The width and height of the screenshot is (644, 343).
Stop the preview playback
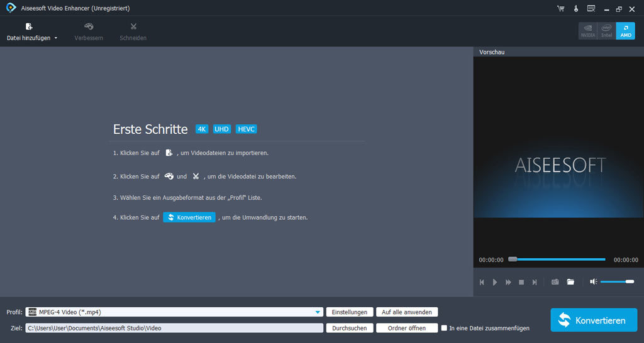(x=521, y=282)
